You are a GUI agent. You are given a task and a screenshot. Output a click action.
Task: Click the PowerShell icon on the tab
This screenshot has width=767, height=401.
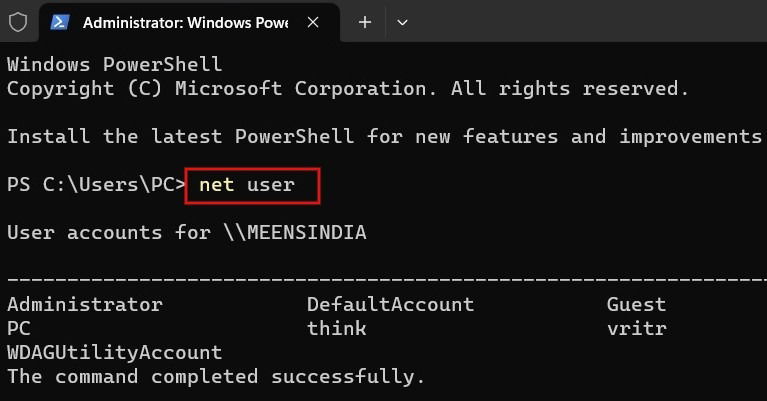click(x=60, y=22)
